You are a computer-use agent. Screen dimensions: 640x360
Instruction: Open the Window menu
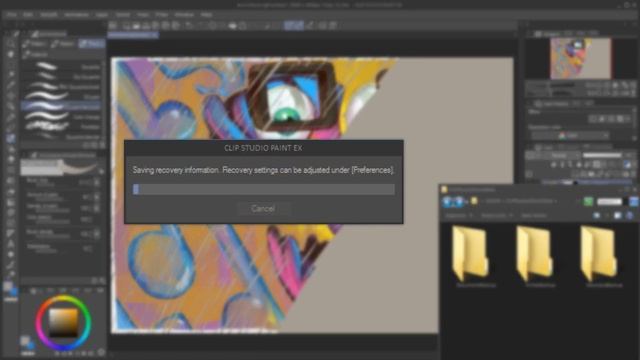click(x=184, y=15)
